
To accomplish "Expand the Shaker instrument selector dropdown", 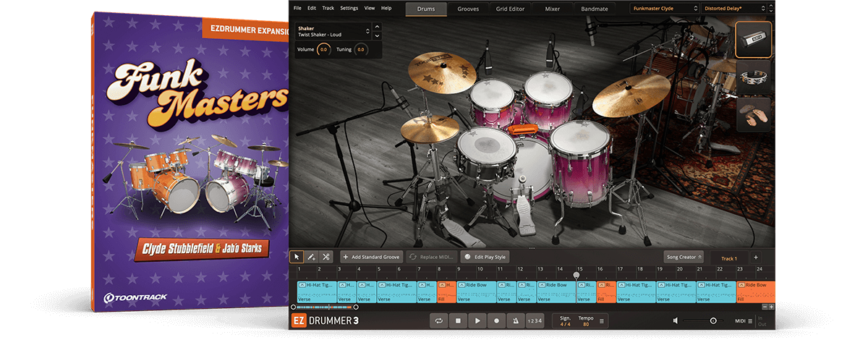I will pos(367,31).
